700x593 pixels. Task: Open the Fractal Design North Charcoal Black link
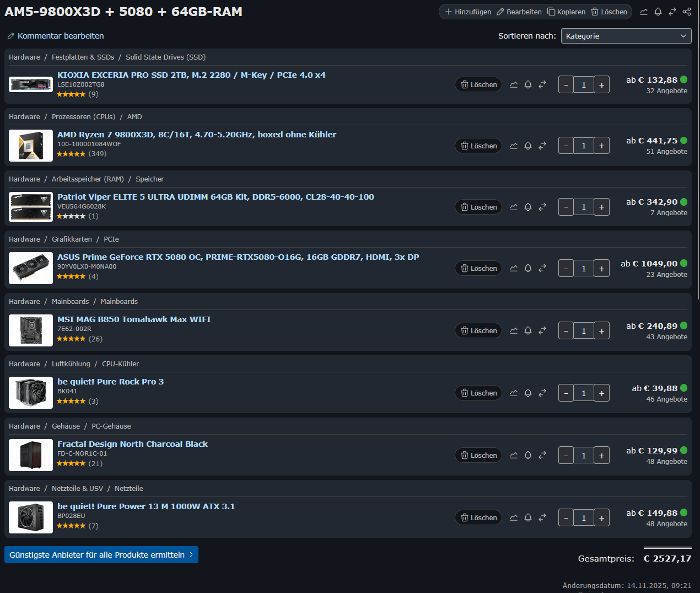[x=132, y=444]
